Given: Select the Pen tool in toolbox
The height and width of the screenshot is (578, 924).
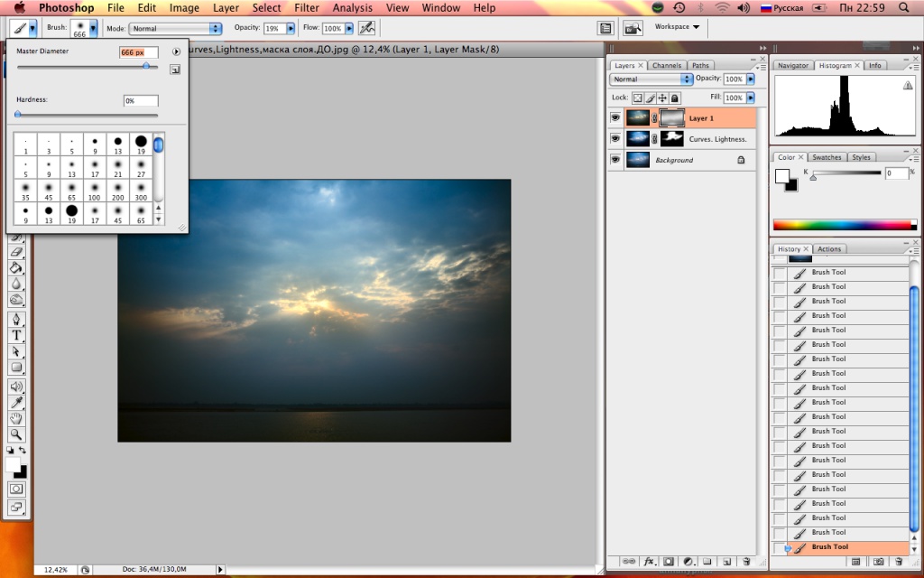Looking at the screenshot, I should click(16, 320).
